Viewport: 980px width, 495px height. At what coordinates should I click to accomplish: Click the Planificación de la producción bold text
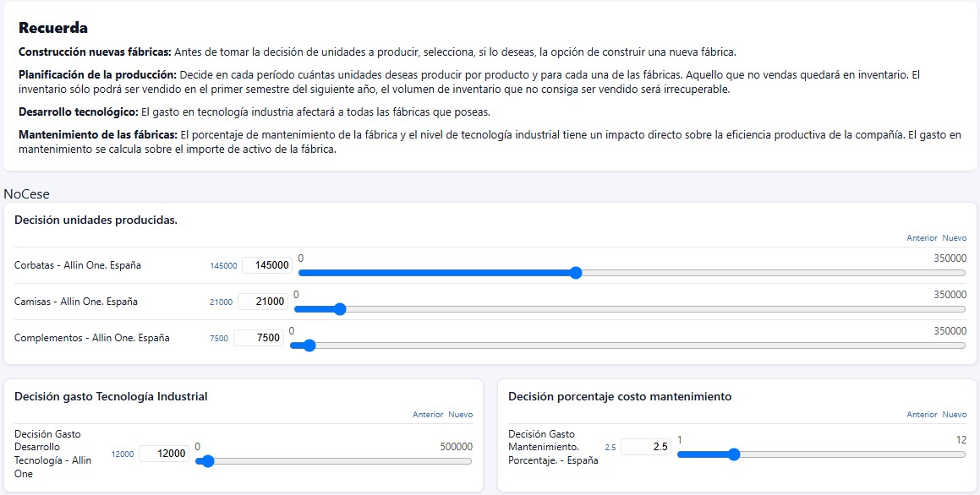point(97,74)
